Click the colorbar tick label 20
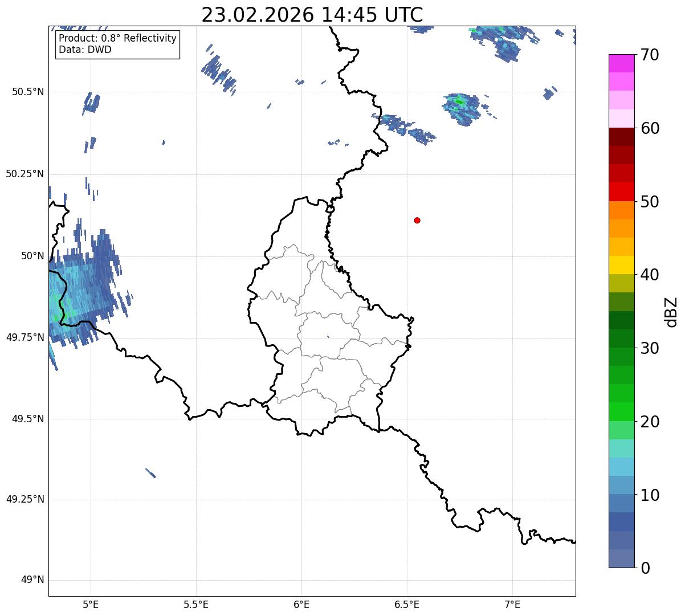This screenshot has width=685, height=616. tap(650, 422)
